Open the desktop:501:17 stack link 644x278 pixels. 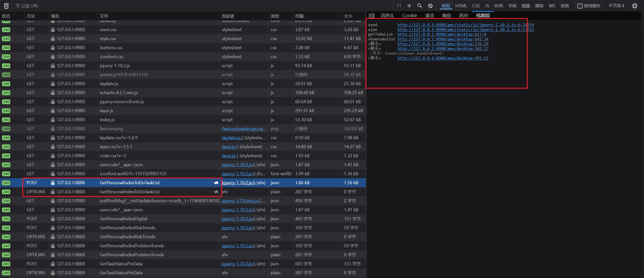coord(443,49)
